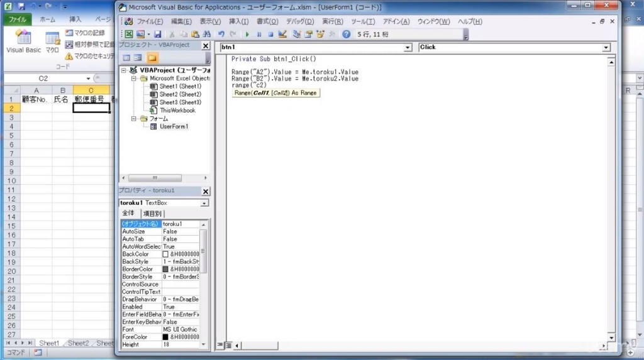Click the Insert UserForm toolbar icon
The width and height of the screenshot is (644, 360).
pyautogui.click(x=140, y=34)
